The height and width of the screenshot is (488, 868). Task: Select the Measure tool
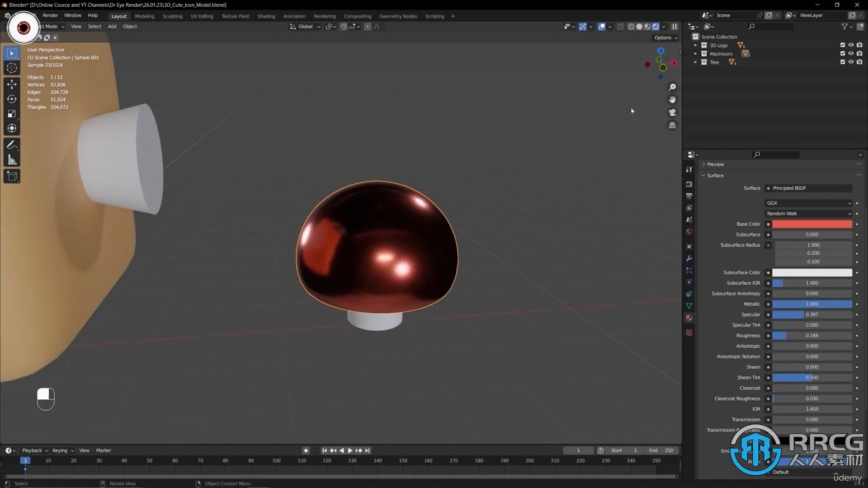click(x=12, y=160)
